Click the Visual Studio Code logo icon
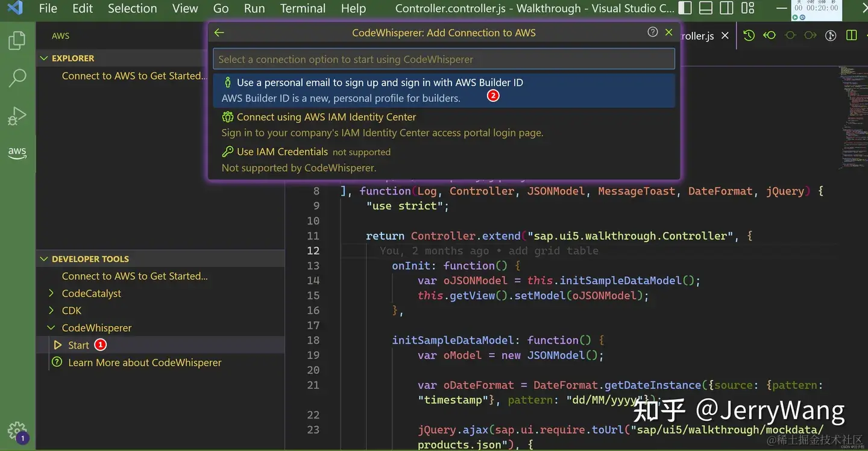The height and width of the screenshot is (451, 868). pos(15,8)
